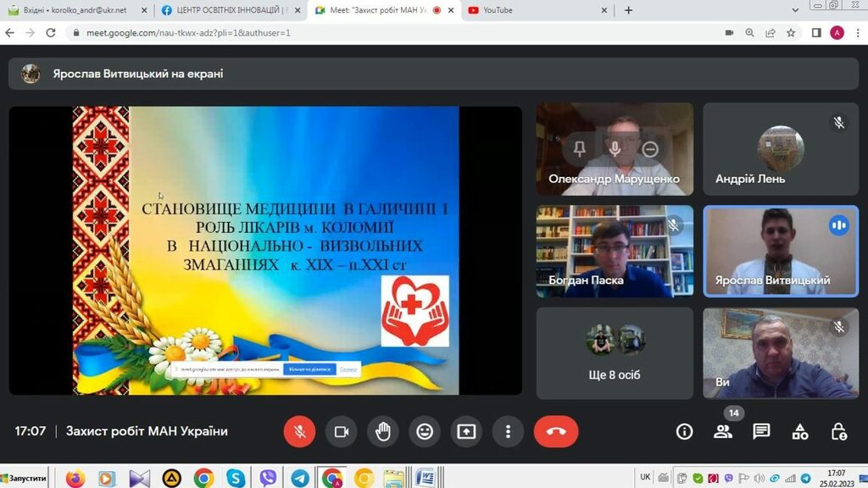This screenshot has width=868, height=488.
Task: Open chat with everyone
Action: click(761, 431)
